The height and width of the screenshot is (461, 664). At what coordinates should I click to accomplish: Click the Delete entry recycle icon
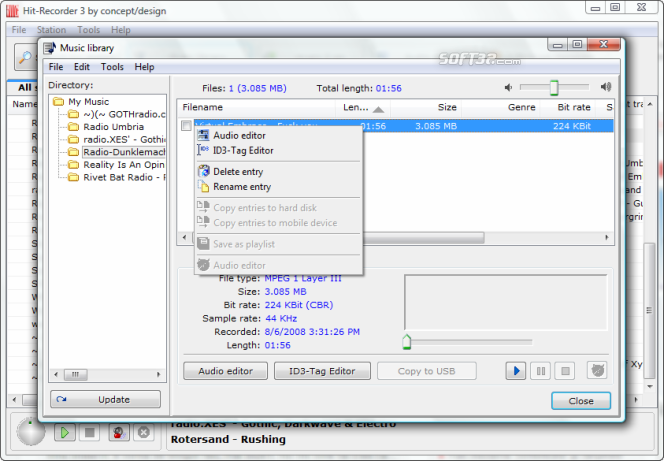coord(204,171)
